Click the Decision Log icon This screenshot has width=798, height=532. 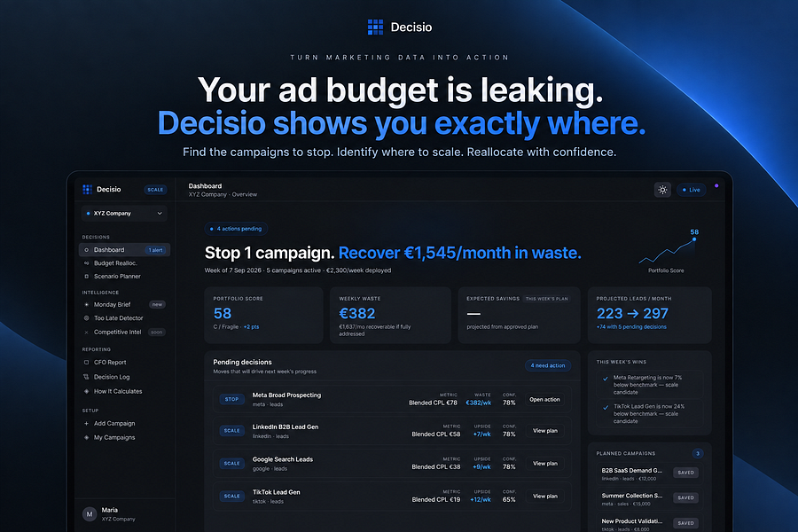coord(86,377)
